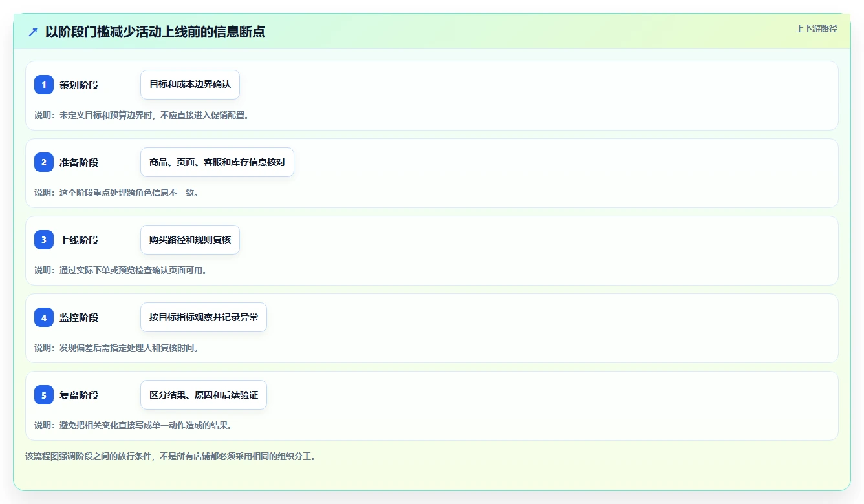This screenshot has height=504, width=864.
Task: Click the 监控阶段 stage label
Action: (x=79, y=317)
